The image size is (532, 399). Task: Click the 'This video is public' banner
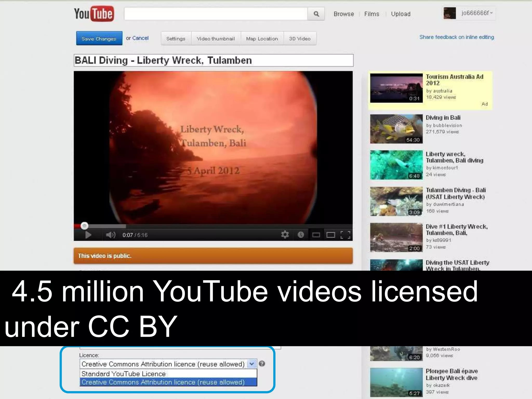click(x=213, y=256)
